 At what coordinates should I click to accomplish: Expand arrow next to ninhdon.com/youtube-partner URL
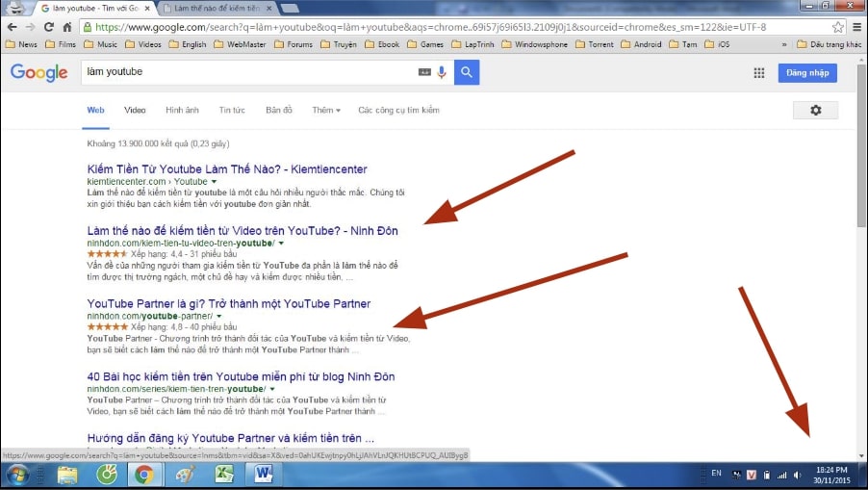click(219, 316)
